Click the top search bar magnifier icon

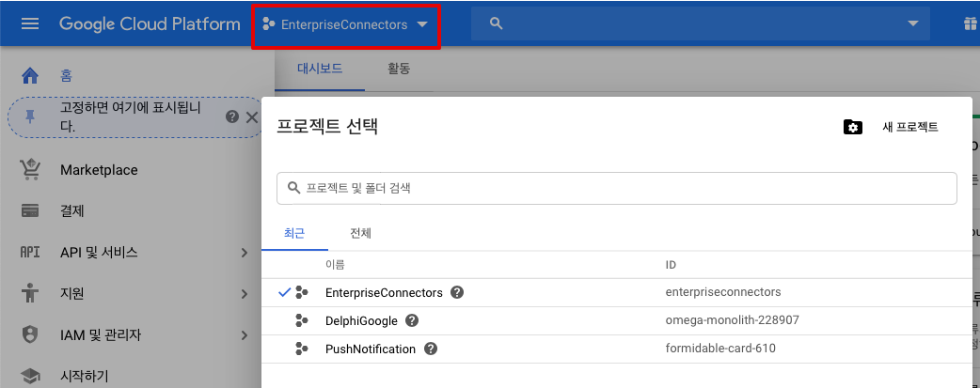[497, 23]
